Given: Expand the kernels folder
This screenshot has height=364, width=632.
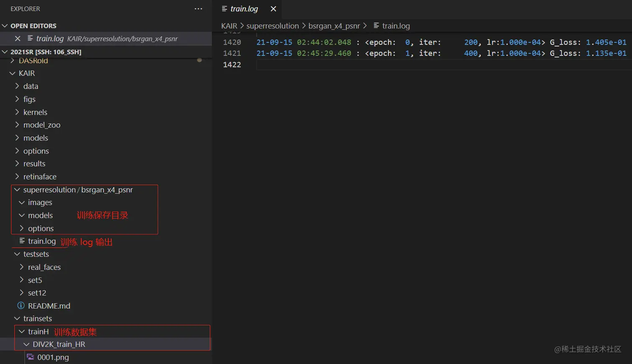Looking at the screenshot, I should [x=17, y=112].
